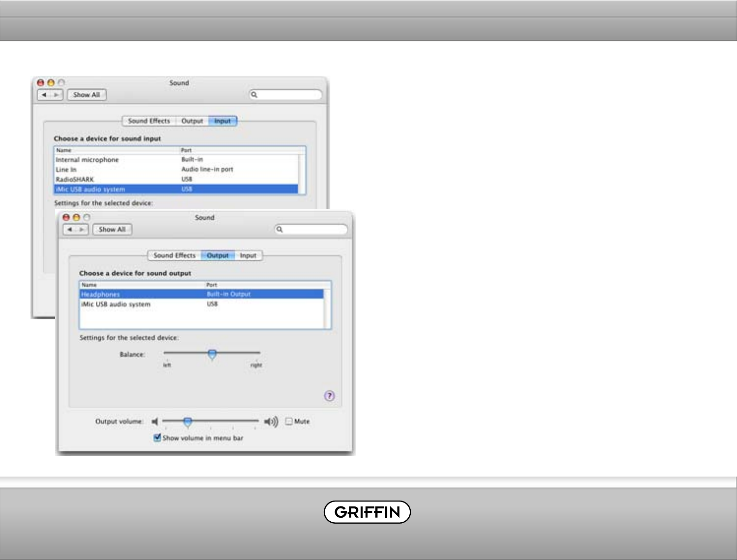737x560 pixels.
Task: Open the purple help question mark button
Action: (330, 396)
